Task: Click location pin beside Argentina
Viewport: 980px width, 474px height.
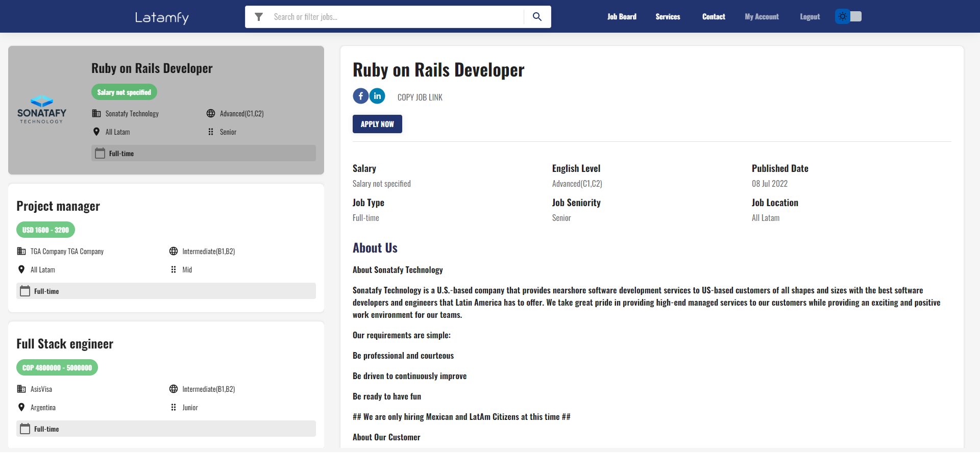Action: 21,407
